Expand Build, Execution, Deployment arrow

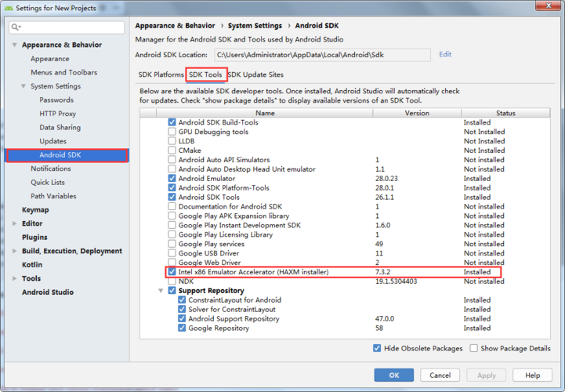(x=14, y=251)
